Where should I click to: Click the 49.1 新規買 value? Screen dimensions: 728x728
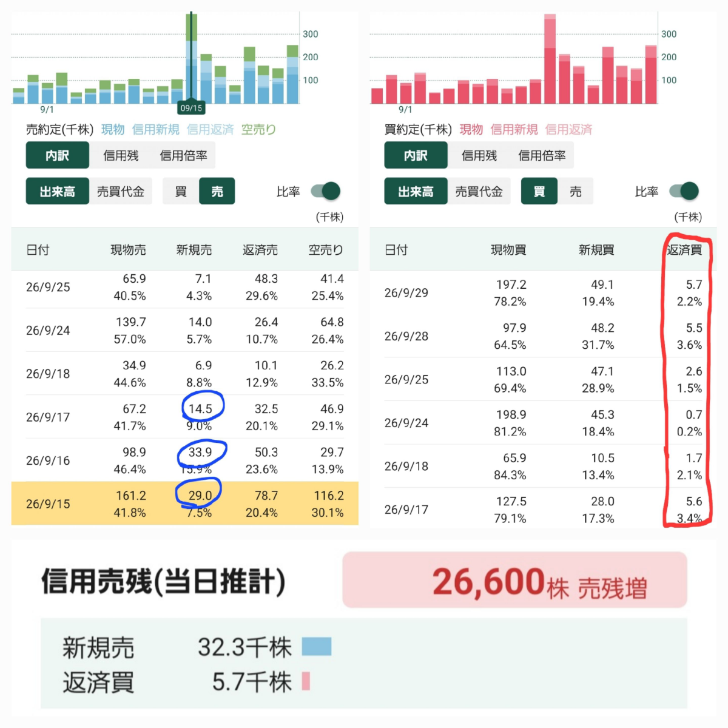tap(602, 285)
